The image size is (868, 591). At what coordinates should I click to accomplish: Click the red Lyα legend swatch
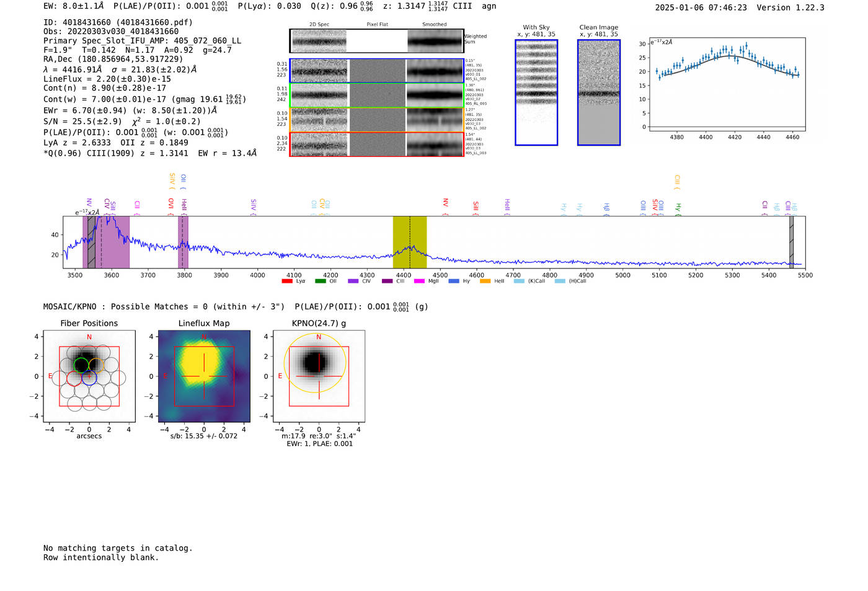click(286, 281)
